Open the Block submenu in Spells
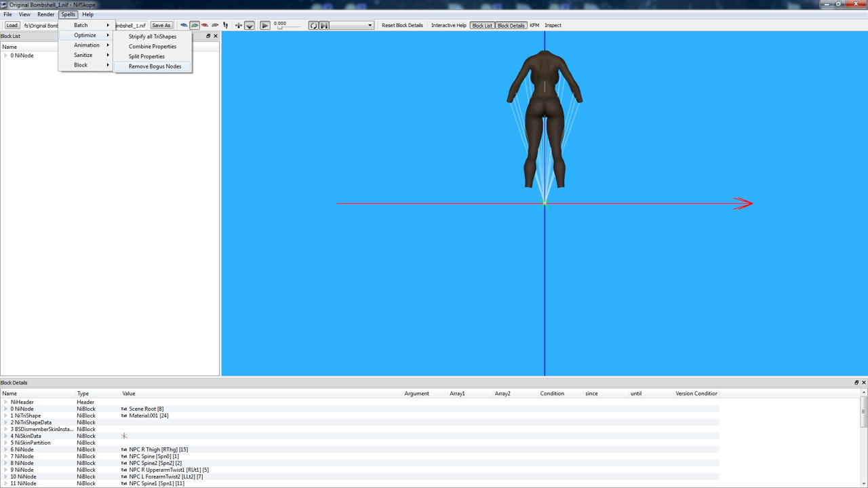 pos(85,65)
